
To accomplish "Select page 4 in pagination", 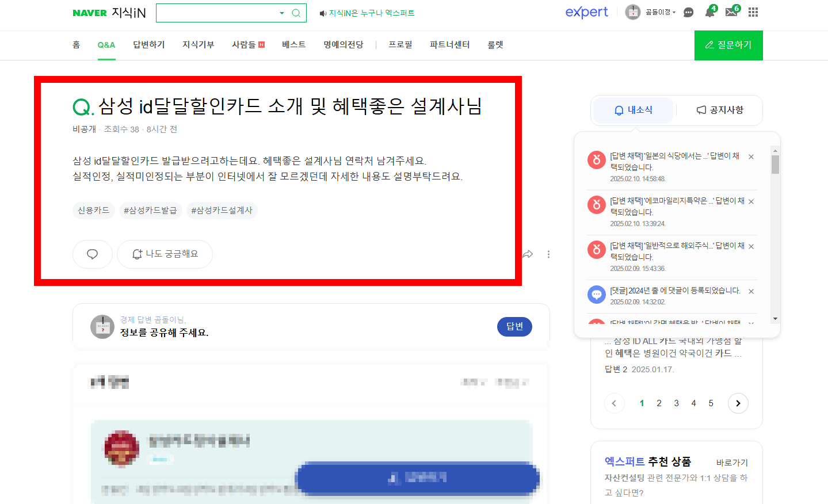I will tap(693, 403).
